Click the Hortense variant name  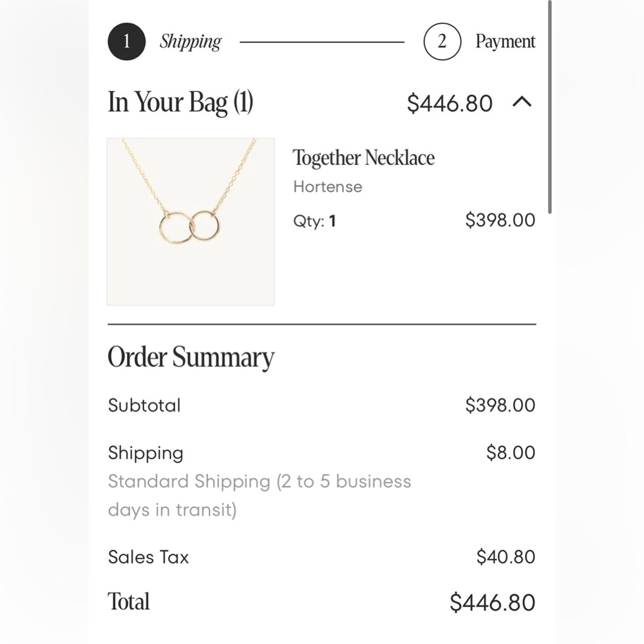tap(328, 187)
